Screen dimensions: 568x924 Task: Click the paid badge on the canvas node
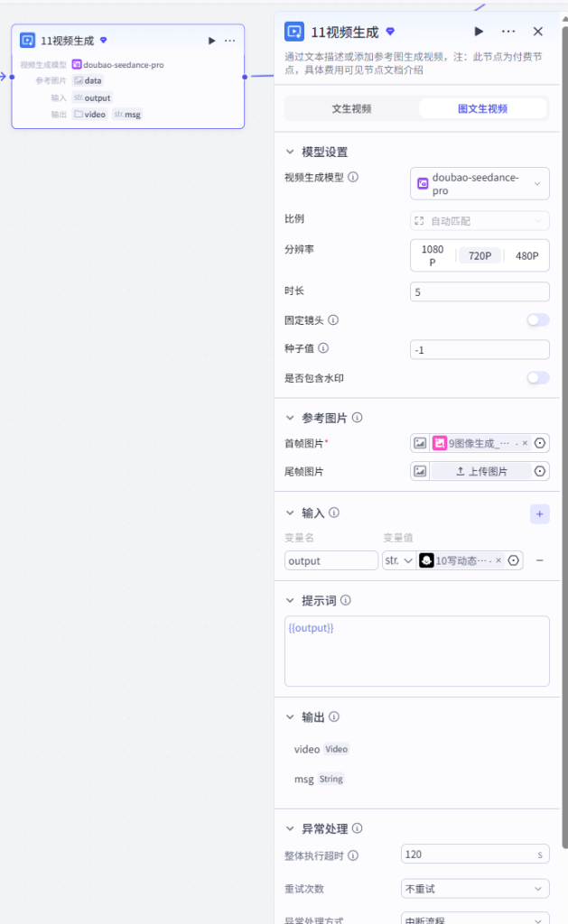click(x=104, y=40)
